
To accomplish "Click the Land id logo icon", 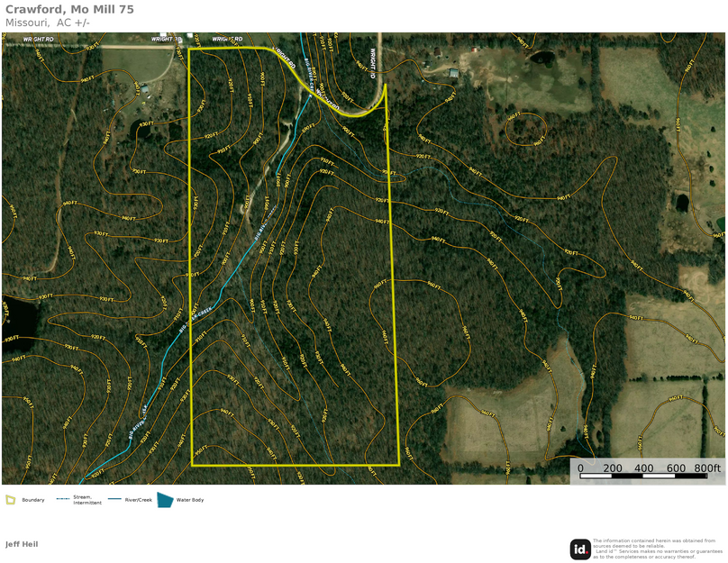I will click(580, 549).
